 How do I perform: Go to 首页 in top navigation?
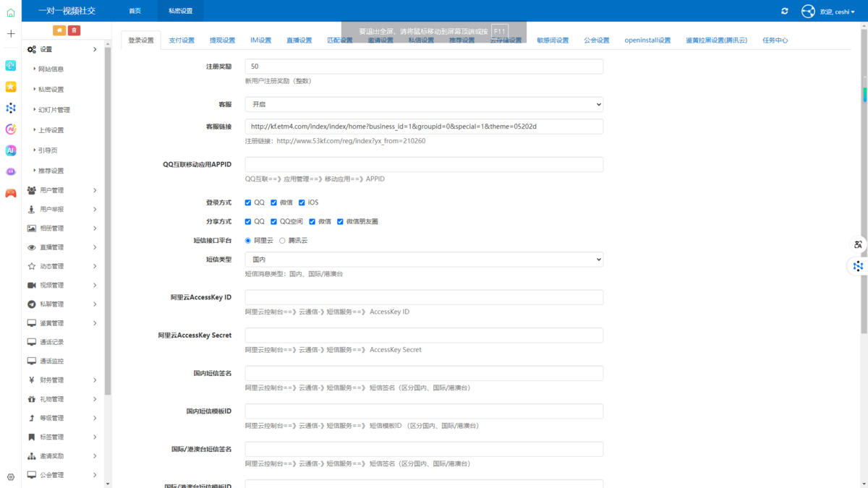tap(135, 11)
